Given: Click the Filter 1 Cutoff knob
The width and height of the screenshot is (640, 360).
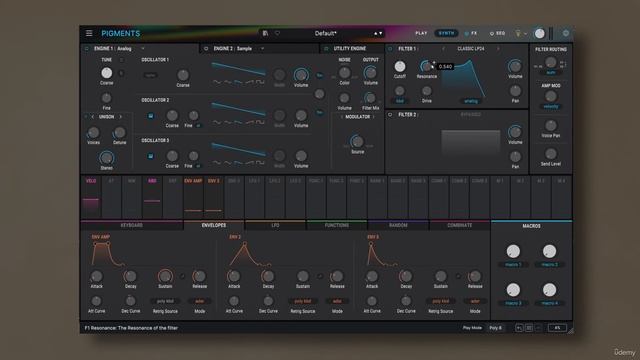Looking at the screenshot, I should pos(400,66).
